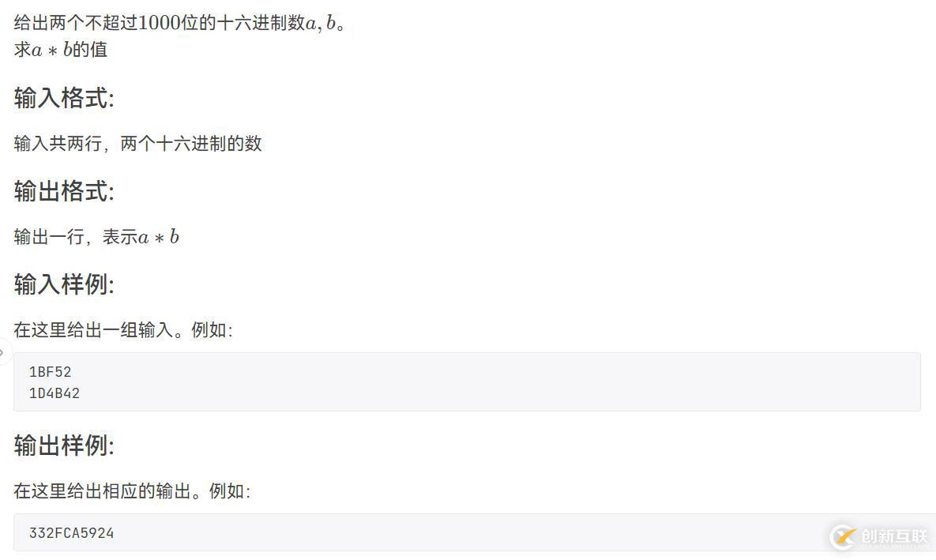Click 在这里给出相应的输出 sentence
The width and height of the screenshot is (936, 560).
click(132, 490)
